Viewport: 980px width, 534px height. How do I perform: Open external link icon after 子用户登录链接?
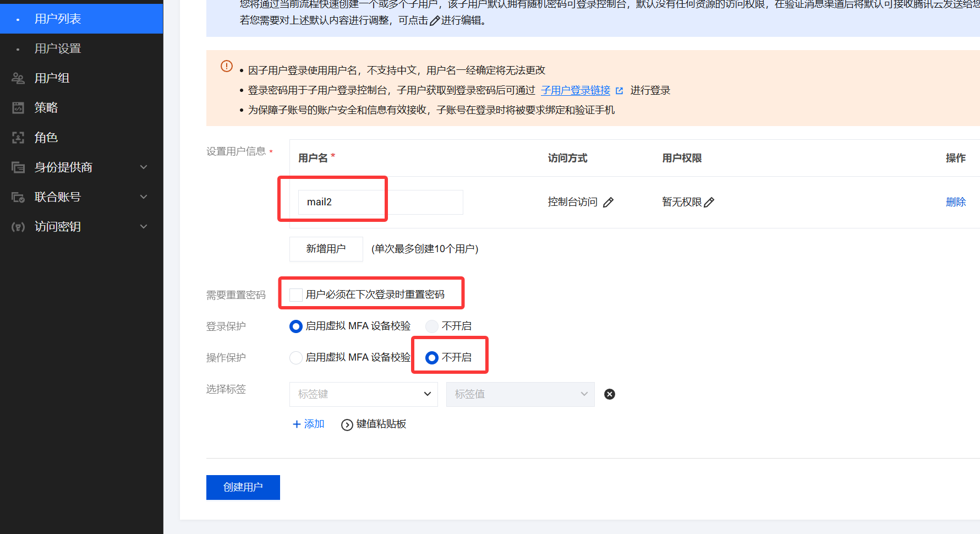(620, 91)
